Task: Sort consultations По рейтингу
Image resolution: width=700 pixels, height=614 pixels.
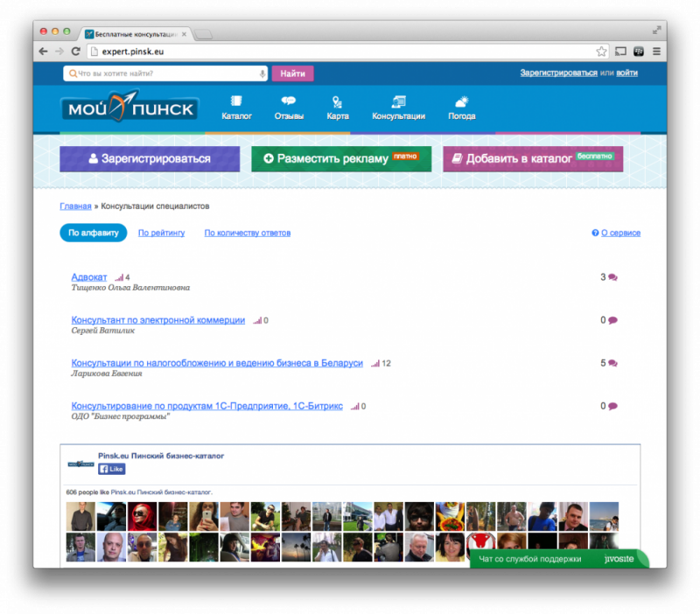Action: pyautogui.click(x=162, y=233)
